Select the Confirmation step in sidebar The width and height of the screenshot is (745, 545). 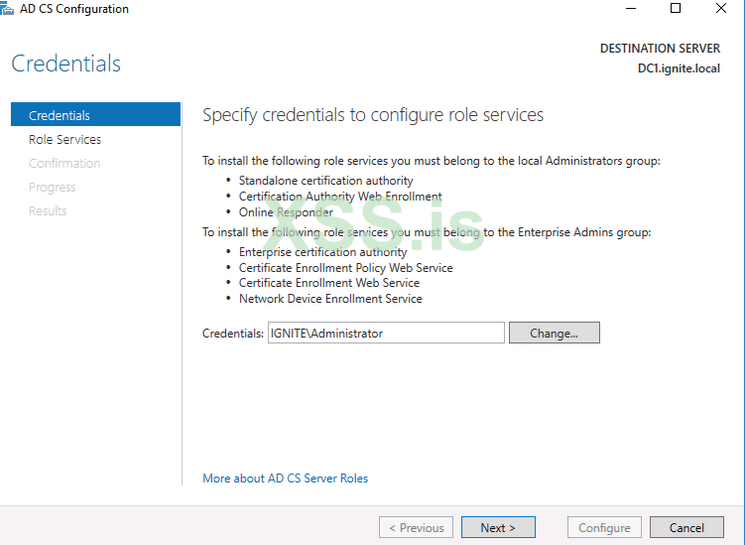[x=65, y=163]
